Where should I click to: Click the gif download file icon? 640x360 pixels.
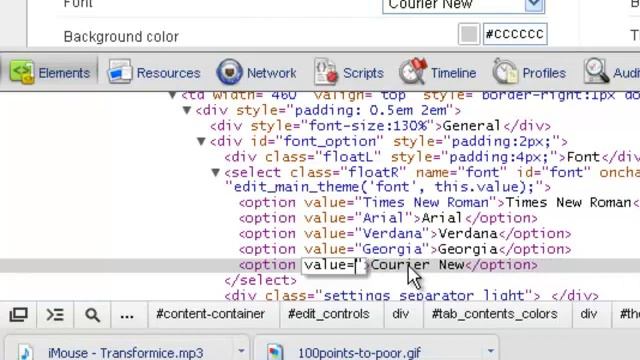click(276, 353)
